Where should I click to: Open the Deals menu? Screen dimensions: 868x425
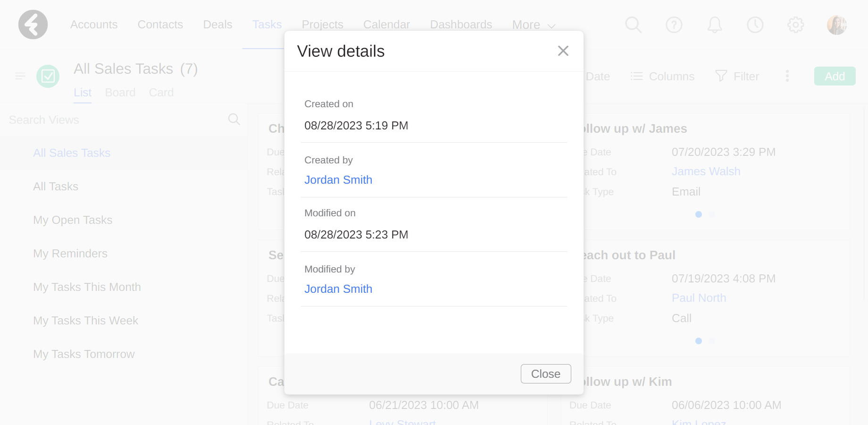(x=217, y=25)
